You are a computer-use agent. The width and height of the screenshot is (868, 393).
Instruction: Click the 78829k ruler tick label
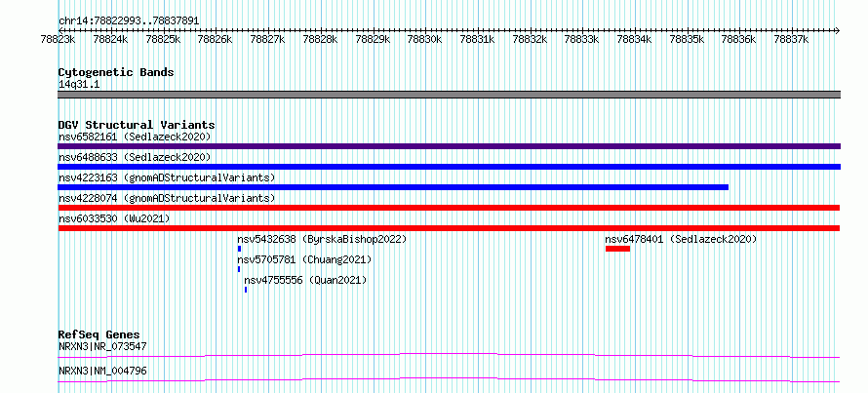[x=374, y=39]
